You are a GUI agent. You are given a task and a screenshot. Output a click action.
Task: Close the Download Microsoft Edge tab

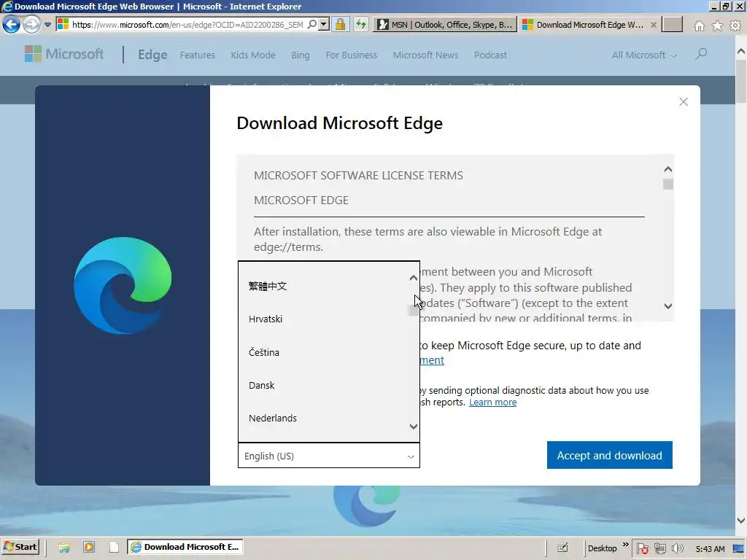654,25
